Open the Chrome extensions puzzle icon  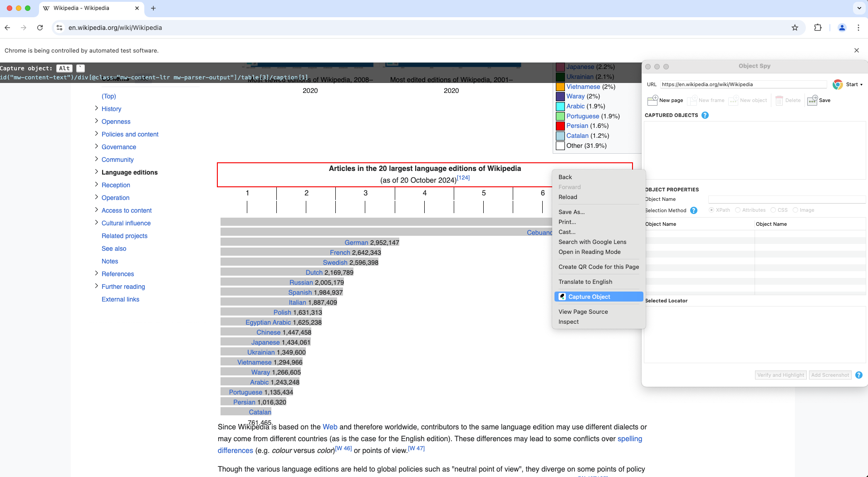tap(818, 28)
